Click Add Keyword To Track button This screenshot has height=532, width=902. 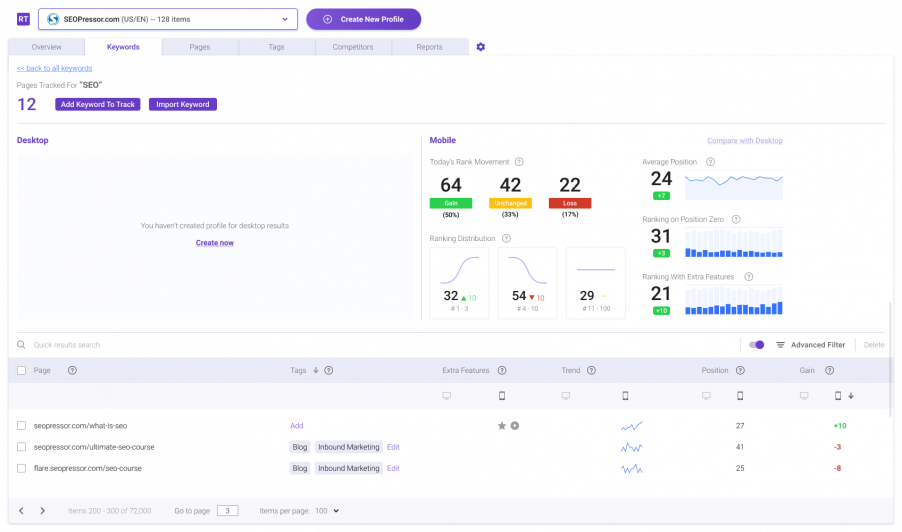[x=98, y=104]
